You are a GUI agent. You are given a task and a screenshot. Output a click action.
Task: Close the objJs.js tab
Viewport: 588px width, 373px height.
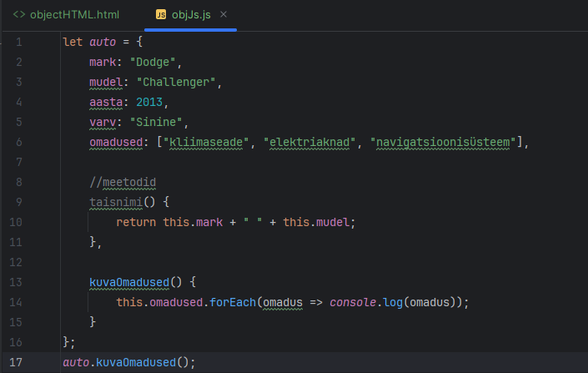pyautogui.click(x=224, y=15)
